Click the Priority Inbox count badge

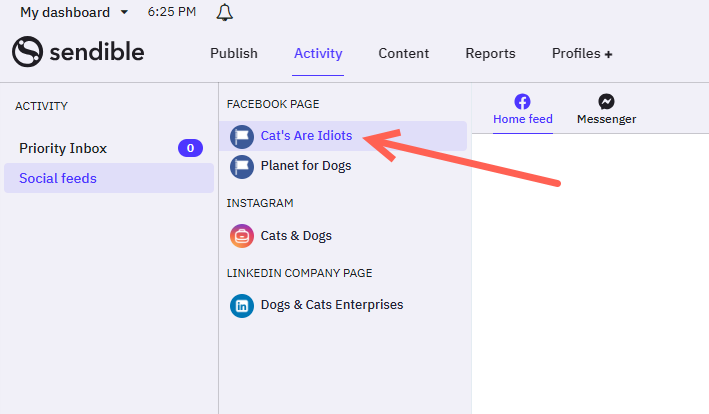click(x=190, y=148)
